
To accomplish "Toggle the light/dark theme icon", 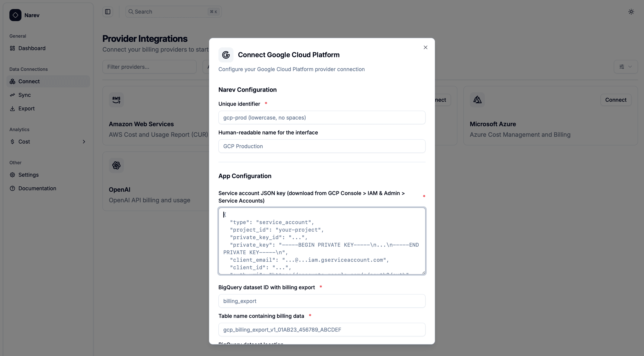I will (631, 11).
